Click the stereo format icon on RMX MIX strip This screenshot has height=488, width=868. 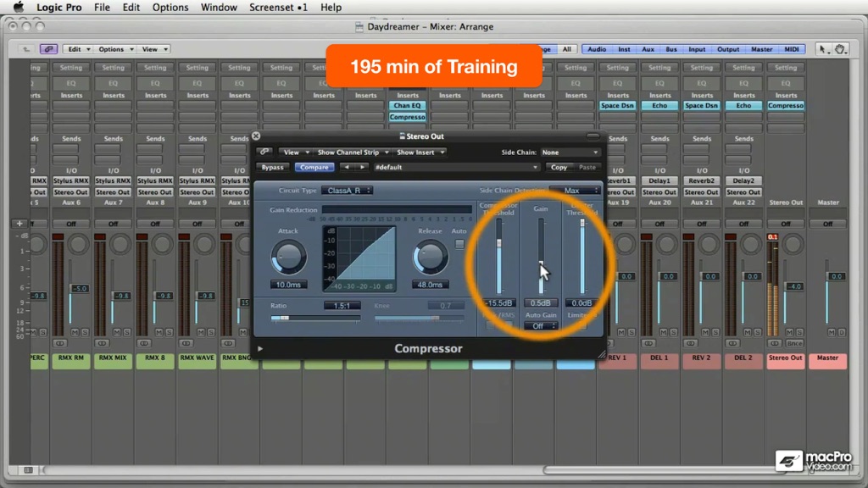pos(102,343)
